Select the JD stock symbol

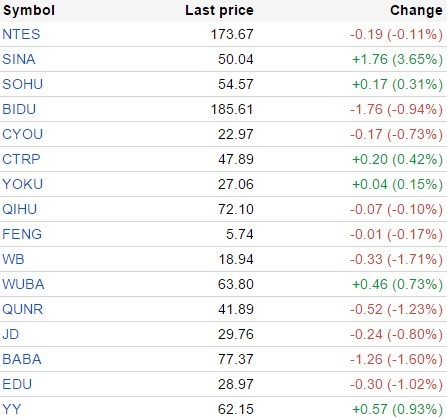(x=11, y=334)
